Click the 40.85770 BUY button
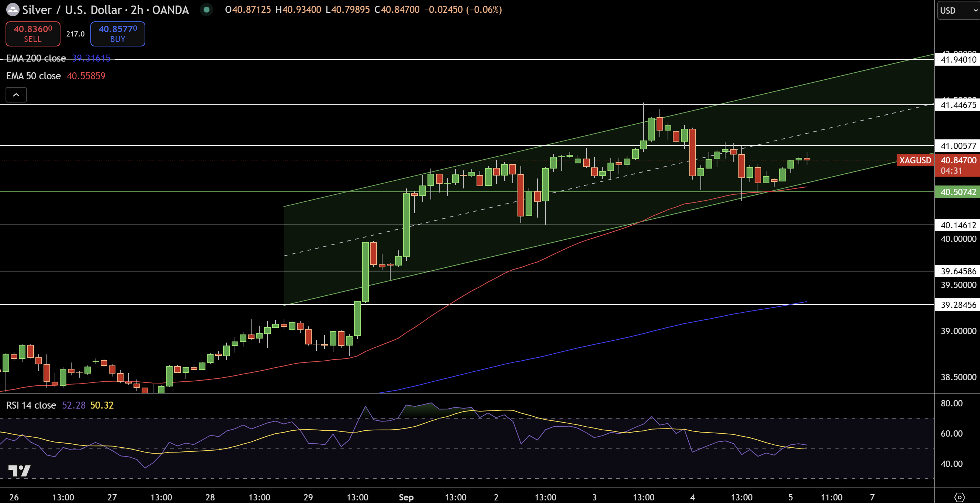 [x=118, y=34]
